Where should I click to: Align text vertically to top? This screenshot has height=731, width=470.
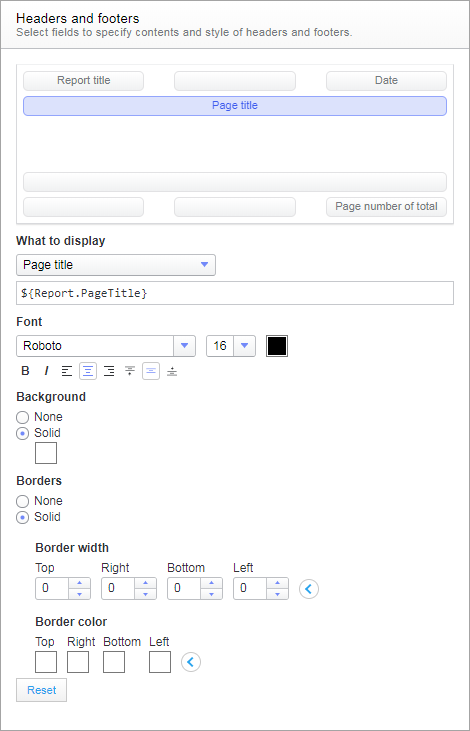click(130, 371)
